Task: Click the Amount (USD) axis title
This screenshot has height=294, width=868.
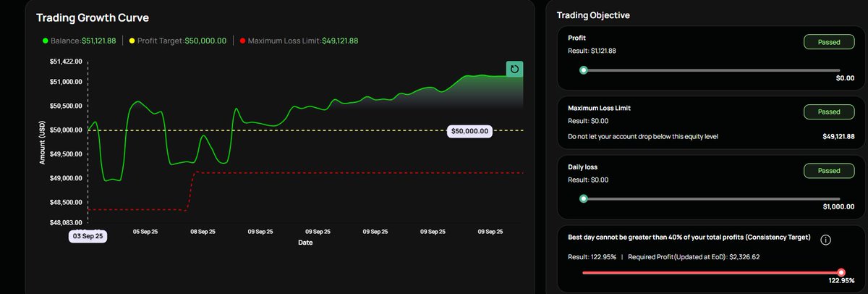Action: 41,142
